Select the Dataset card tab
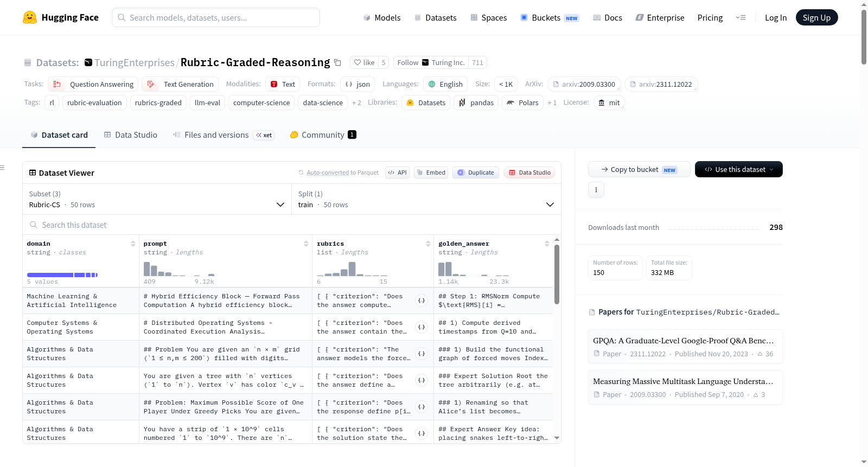 coord(59,135)
